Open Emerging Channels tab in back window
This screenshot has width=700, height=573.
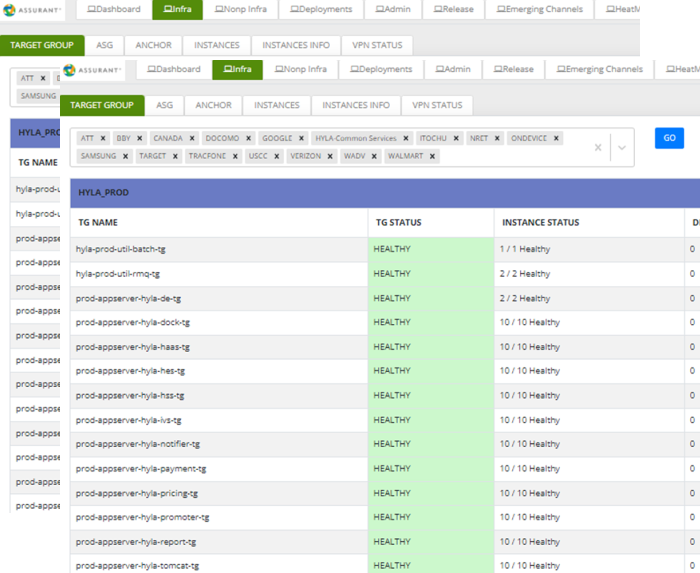539,9
